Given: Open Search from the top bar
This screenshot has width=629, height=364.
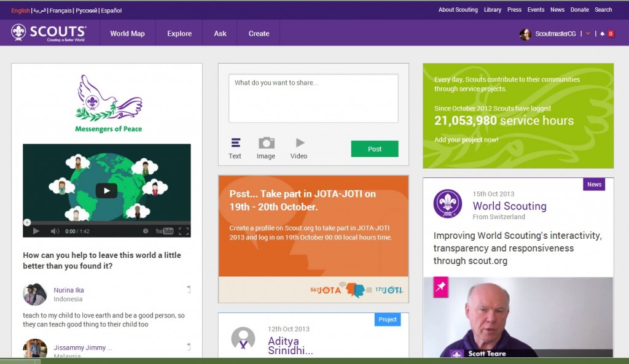Looking at the screenshot, I should 603,10.
